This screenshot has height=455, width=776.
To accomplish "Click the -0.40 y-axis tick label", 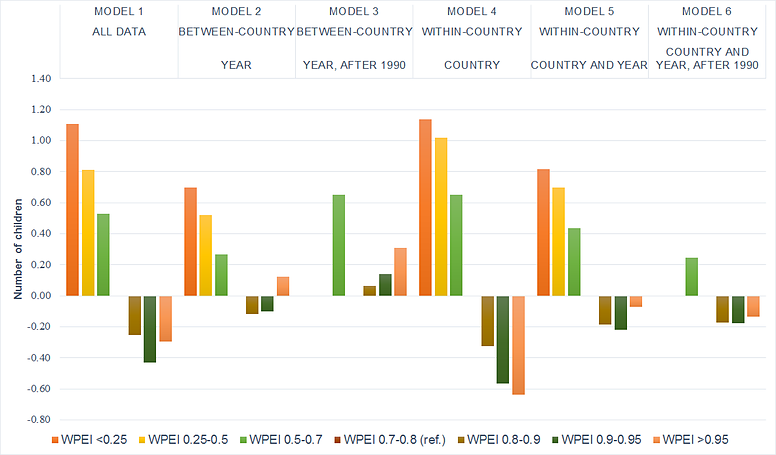I will pos(39,357).
